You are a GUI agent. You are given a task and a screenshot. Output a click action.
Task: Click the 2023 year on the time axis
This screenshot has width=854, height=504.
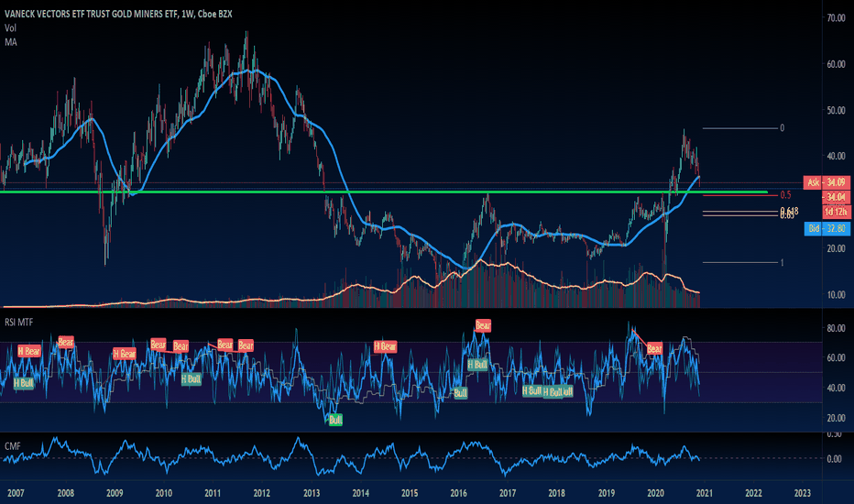click(x=803, y=493)
